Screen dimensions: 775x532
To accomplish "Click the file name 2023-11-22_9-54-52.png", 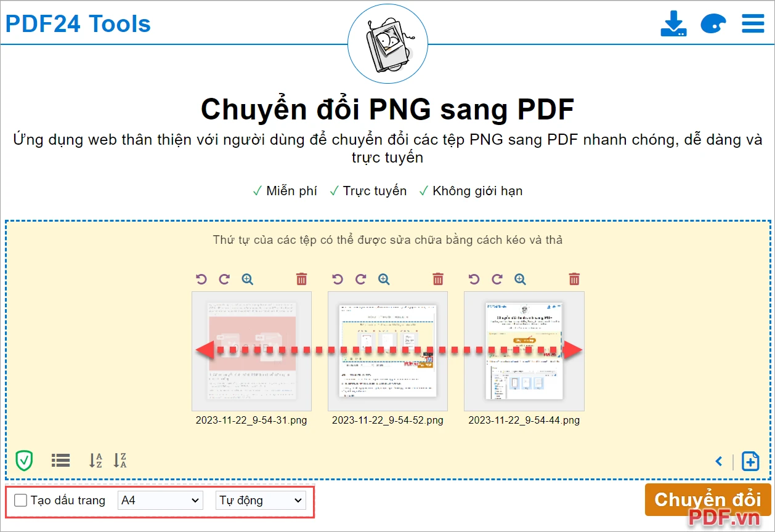I will coord(387,421).
